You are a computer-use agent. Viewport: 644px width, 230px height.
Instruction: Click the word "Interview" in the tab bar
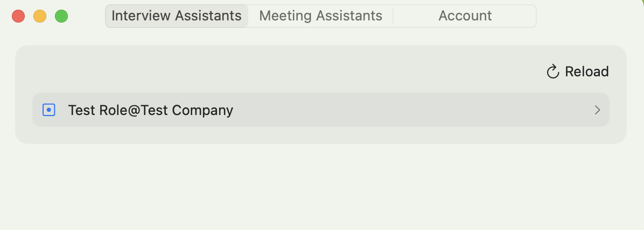[141, 16]
